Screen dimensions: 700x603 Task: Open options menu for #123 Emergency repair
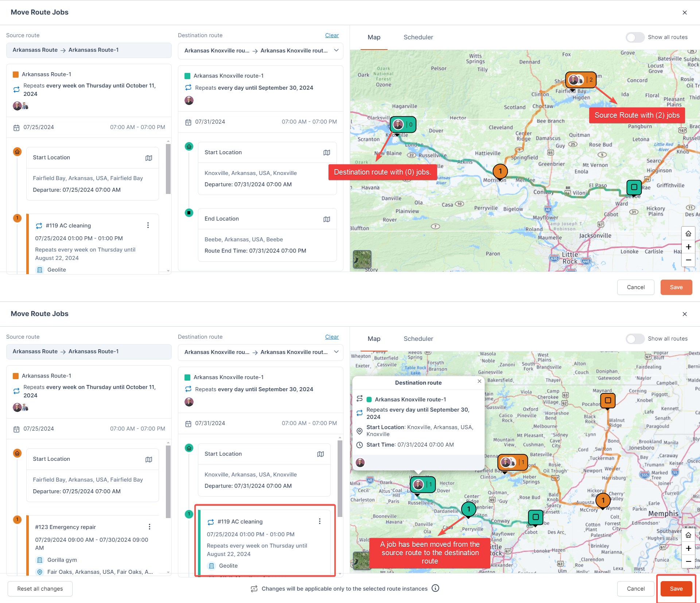[149, 527]
